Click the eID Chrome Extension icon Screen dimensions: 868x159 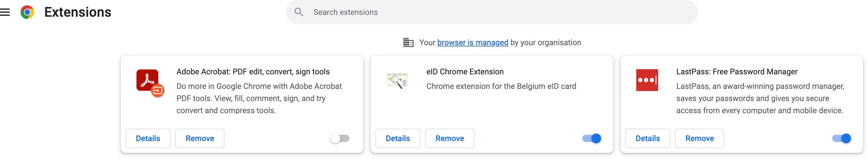(397, 80)
